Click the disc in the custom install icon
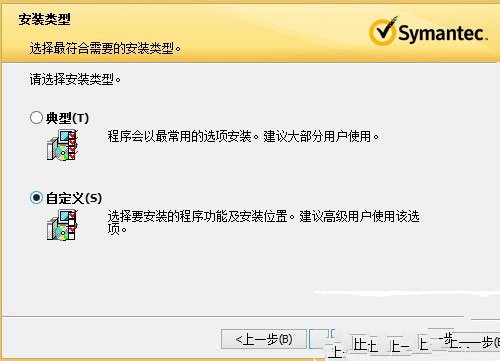 tap(61, 232)
